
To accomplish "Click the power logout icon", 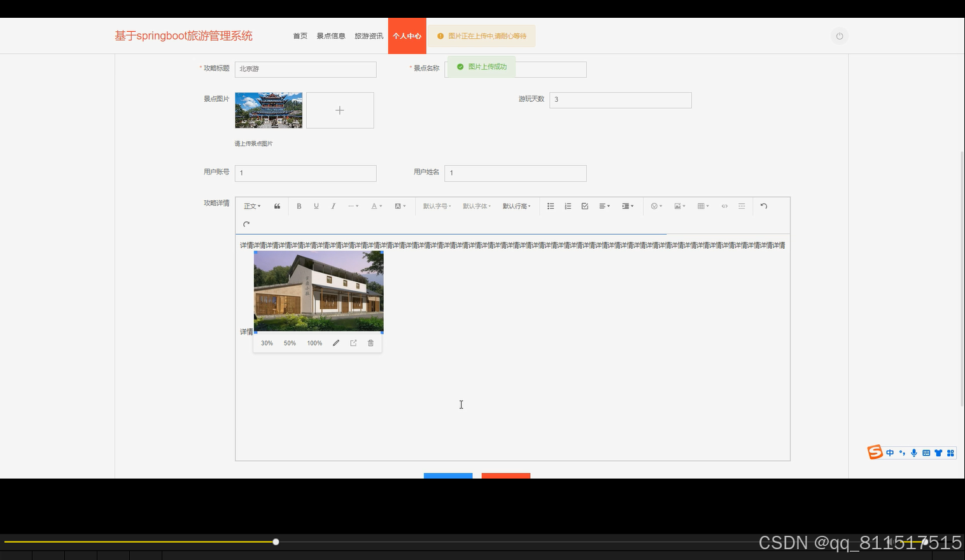I will (840, 36).
